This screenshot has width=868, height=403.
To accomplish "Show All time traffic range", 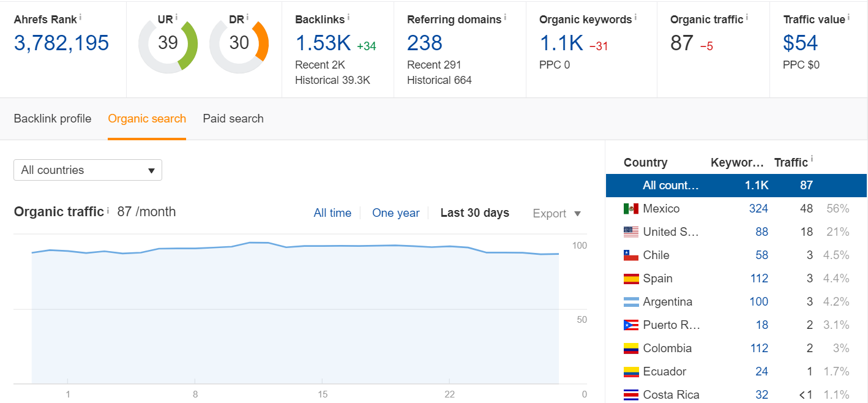I will (332, 213).
